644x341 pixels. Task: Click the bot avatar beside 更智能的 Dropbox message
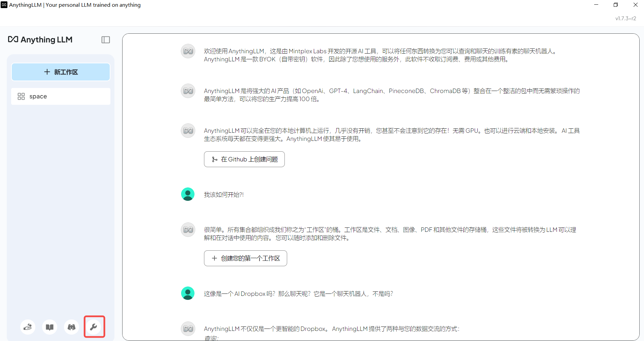click(x=188, y=329)
